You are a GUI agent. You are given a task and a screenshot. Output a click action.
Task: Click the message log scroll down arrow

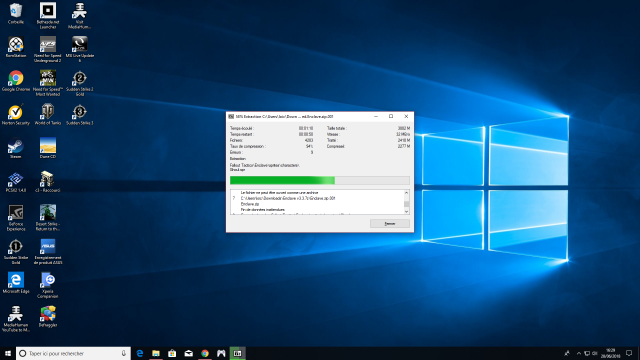[406, 211]
